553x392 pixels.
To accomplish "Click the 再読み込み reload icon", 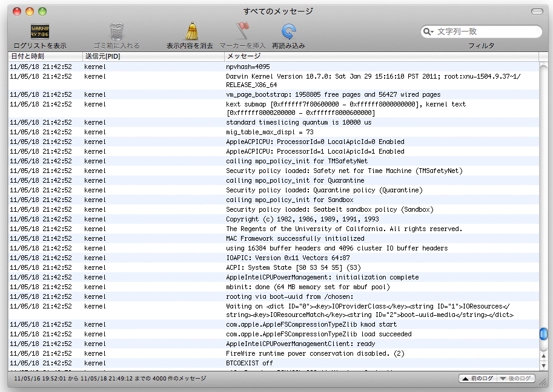I will point(288,31).
